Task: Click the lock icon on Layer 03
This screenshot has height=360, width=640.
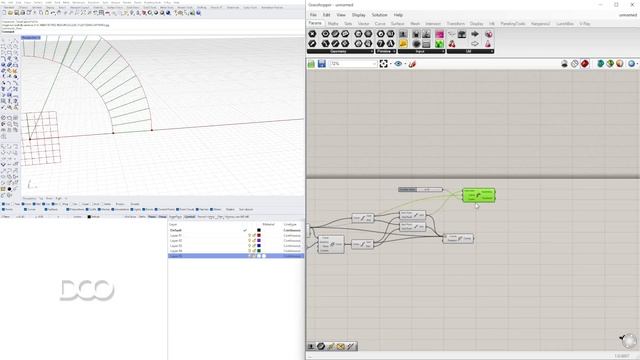Action: coord(254,246)
